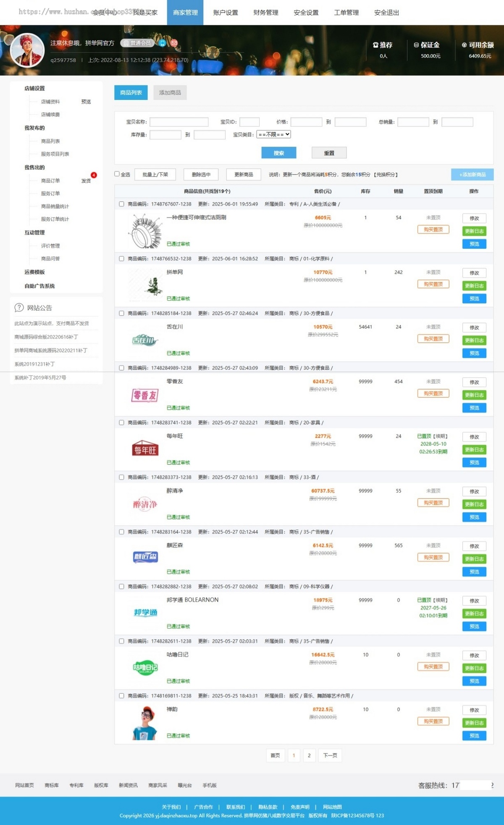Click the blue 搜索 search button
Image resolution: width=504 pixels, height=825 pixels.
(279, 153)
